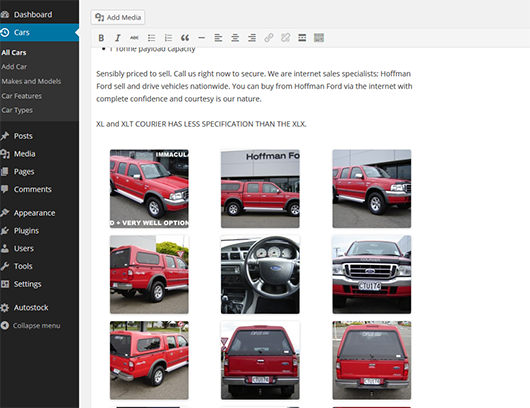Insert a bulleted list
Screen dimensions: 530x408
151,38
